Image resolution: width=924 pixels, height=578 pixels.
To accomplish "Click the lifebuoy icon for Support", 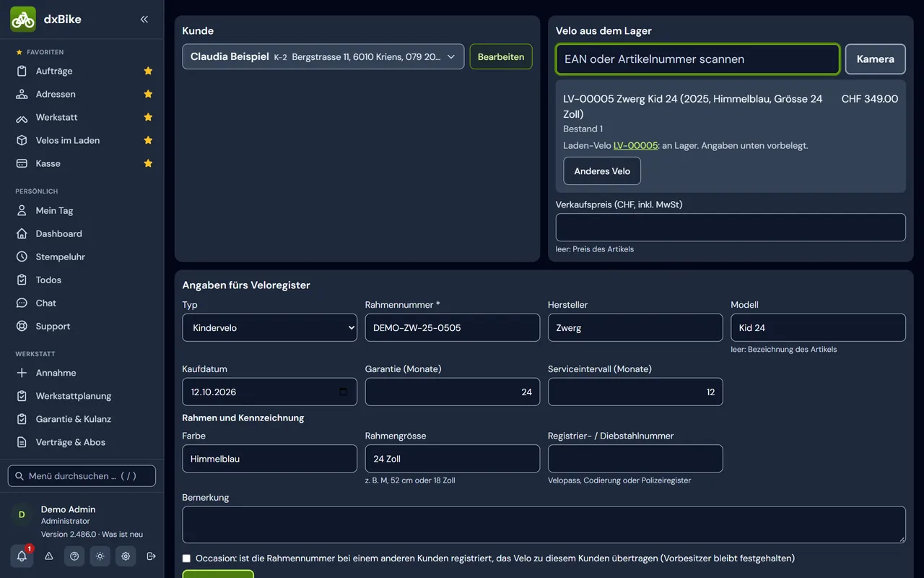I will click(x=22, y=327).
